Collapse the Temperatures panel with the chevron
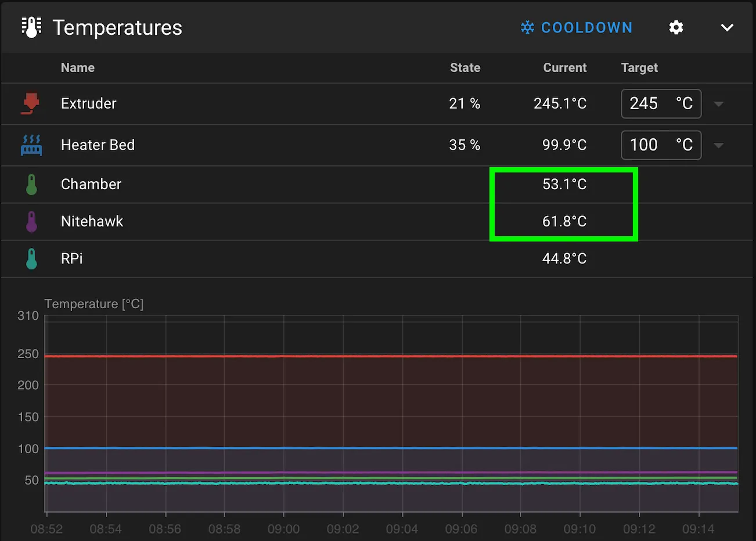Image resolution: width=756 pixels, height=541 pixels. point(727,27)
